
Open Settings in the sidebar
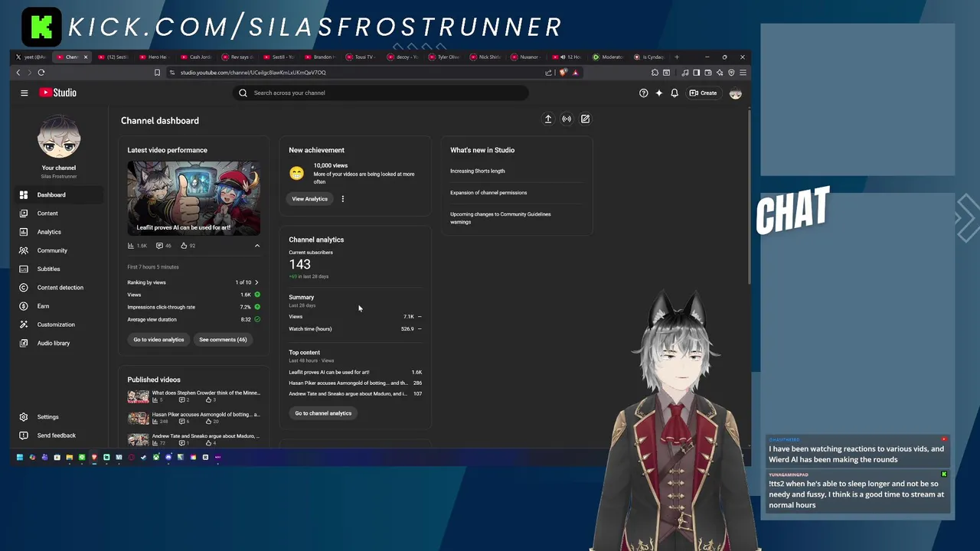(59, 417)
